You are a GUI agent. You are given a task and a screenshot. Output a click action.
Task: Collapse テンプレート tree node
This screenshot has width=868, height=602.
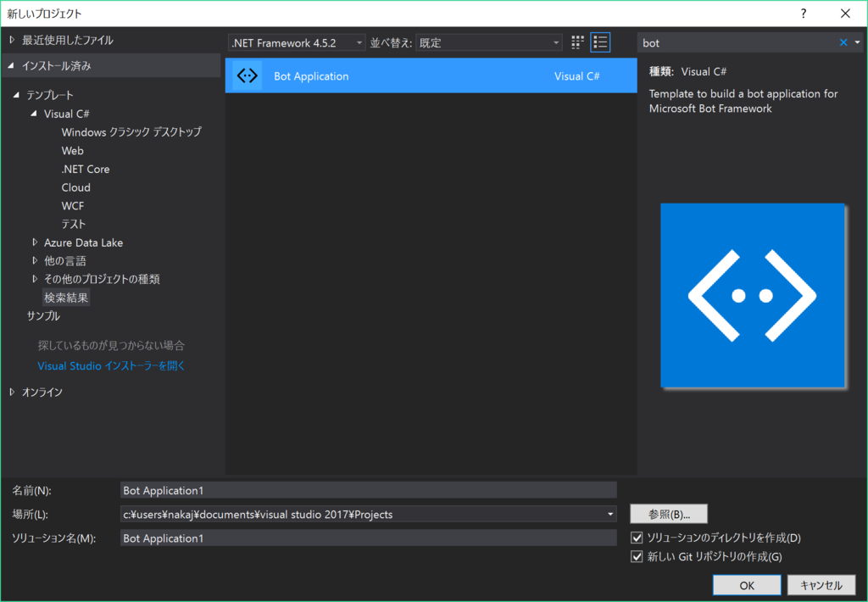pyautogui.click(x=16, y=95)
